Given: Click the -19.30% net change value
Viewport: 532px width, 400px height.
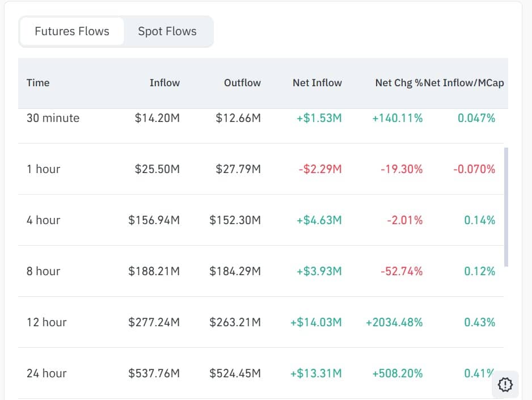Looking at the screenshot, I should coord(400,169).
